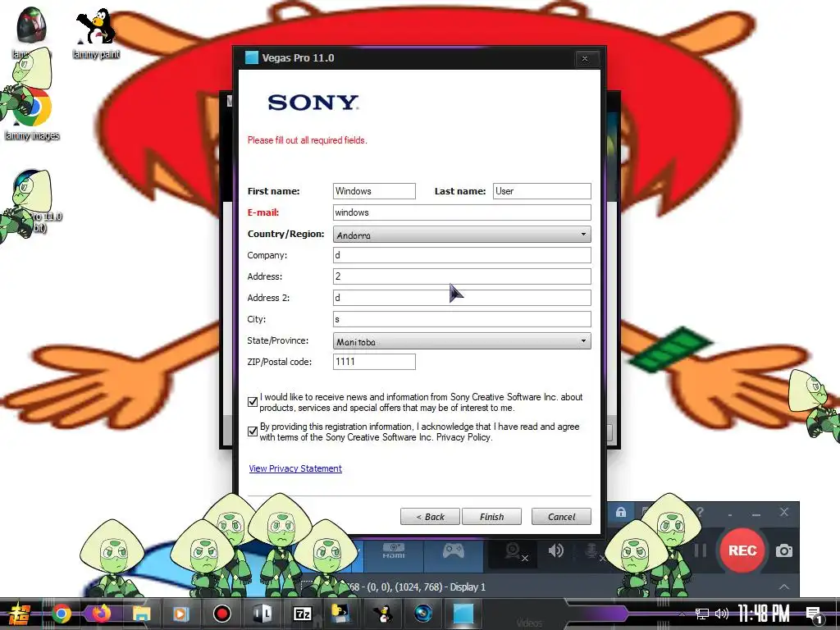Viewport: 840px width, 630px height.
Task: Select the ZIP/Postal code field
Action: pos(374,362)
